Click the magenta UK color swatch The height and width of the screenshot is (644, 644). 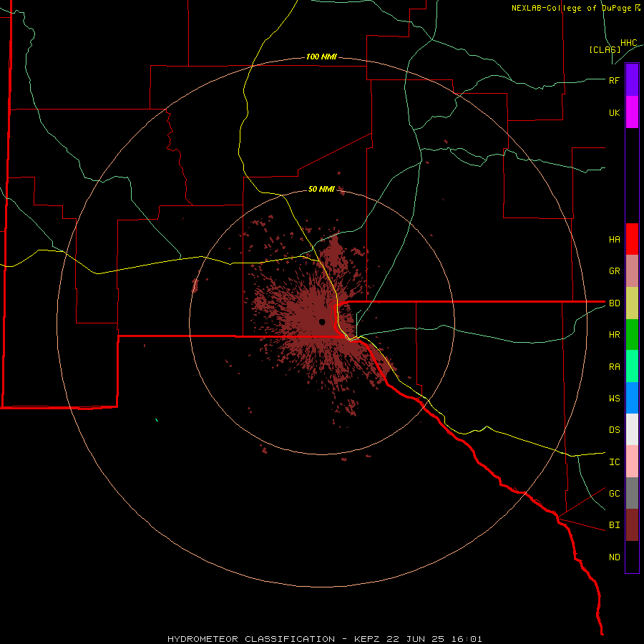[632, 112]
